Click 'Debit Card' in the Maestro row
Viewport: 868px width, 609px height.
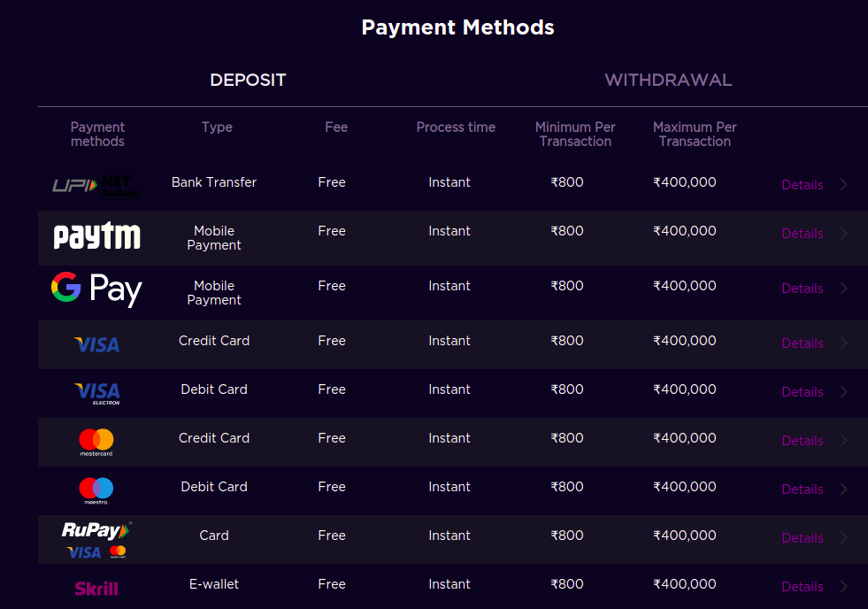pos(214,487)
